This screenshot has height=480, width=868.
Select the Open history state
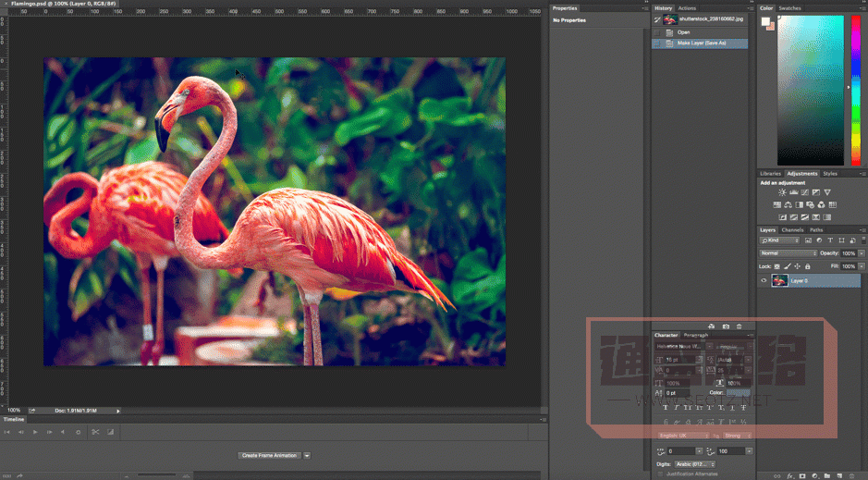point(684,32)
